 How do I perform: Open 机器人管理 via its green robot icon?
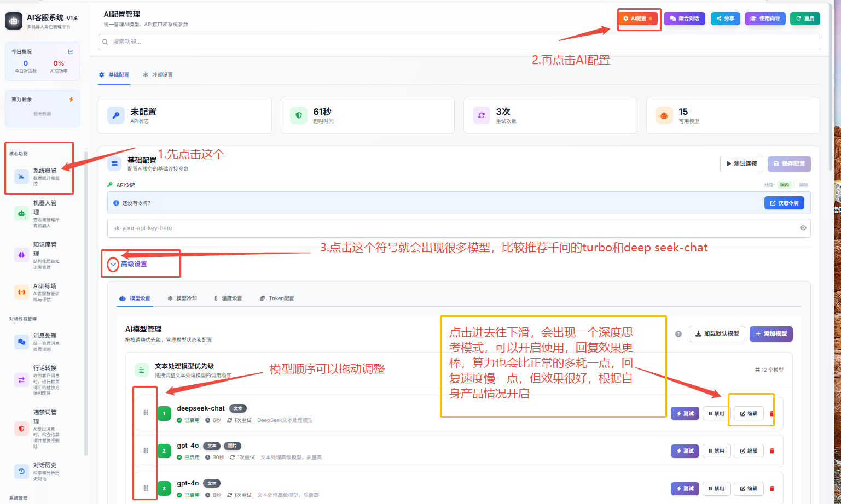(21, 214)
